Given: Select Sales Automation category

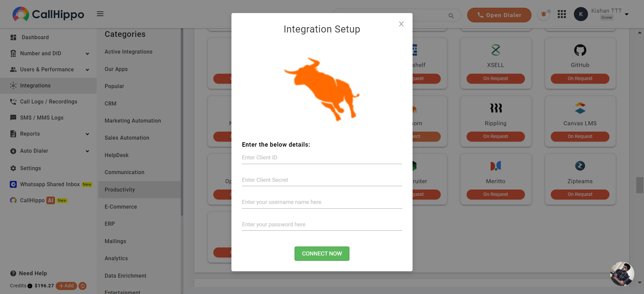Looking at the screenshot, I should point(127,138).
